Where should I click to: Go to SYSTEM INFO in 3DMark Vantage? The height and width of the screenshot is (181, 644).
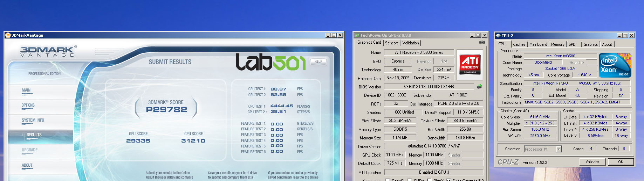coord(33,121)
